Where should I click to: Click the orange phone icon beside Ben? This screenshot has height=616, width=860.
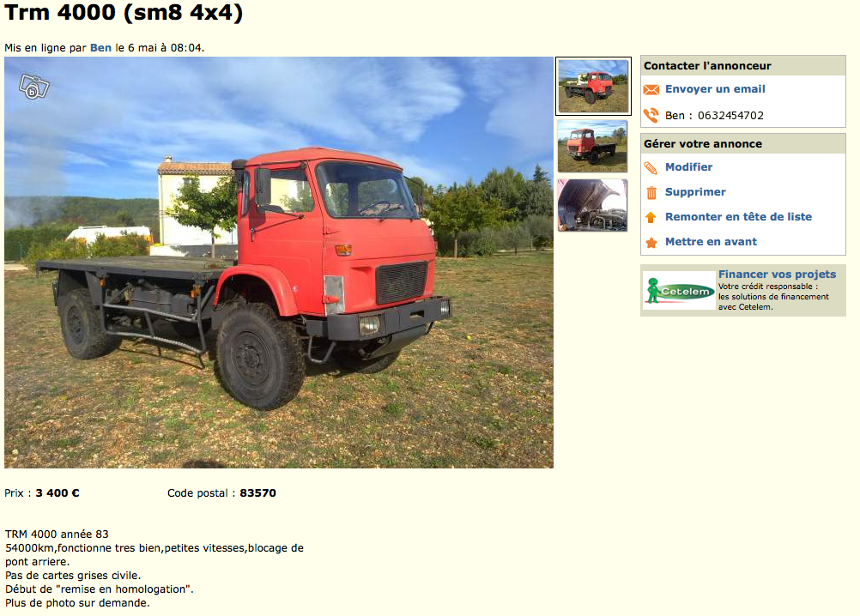click(x=651, y=115)
